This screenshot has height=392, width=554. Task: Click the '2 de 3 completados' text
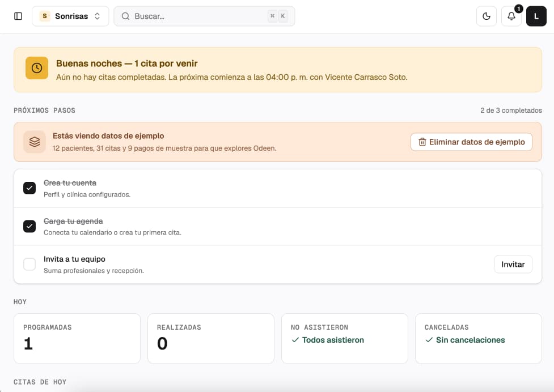point(511,110)
